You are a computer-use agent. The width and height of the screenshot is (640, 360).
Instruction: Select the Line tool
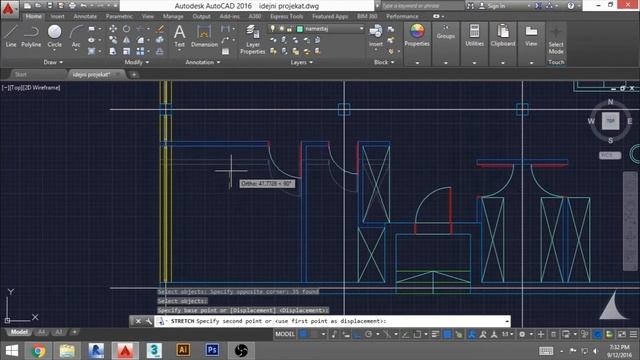(11, 36)
